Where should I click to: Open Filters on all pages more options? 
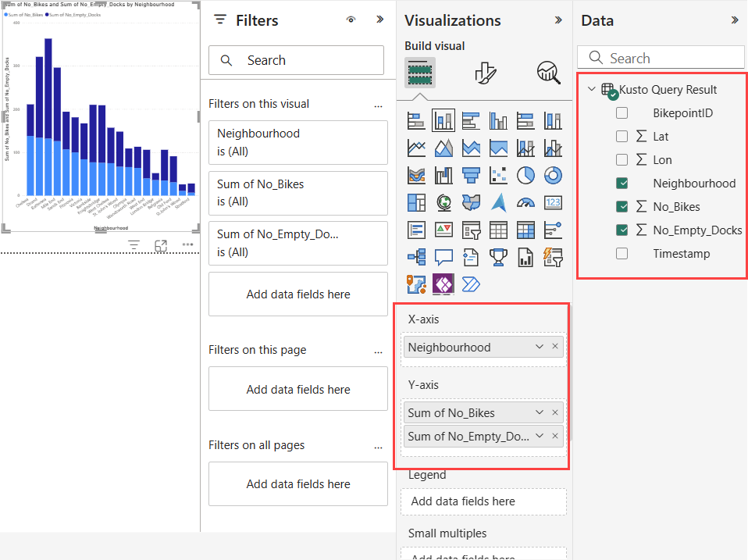click(x=378, y=448)
